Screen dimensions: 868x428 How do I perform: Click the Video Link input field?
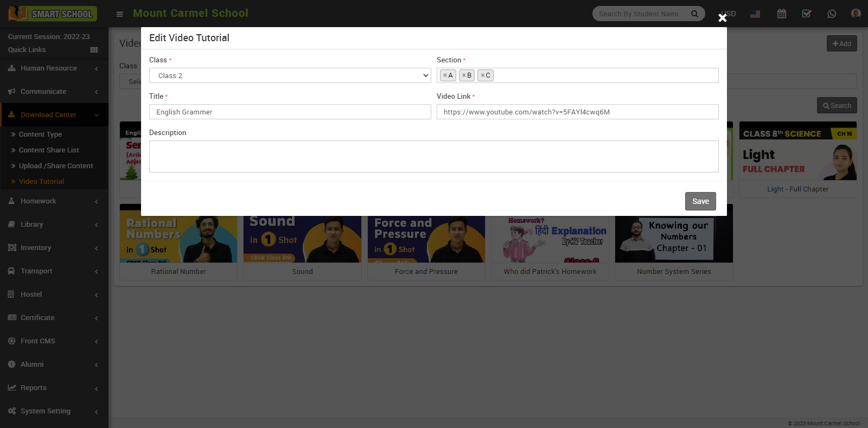[577, 112]
